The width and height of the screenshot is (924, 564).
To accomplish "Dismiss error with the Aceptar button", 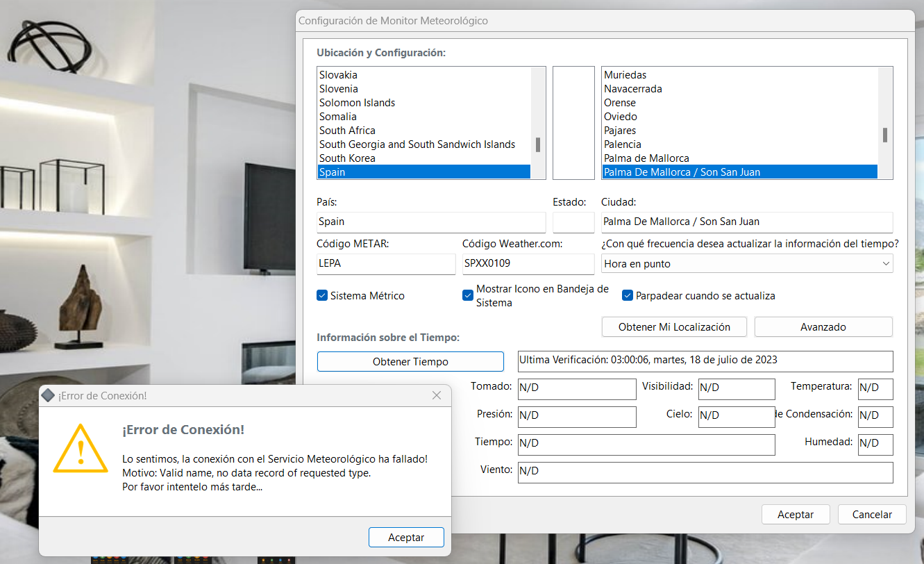I will click(x=406, y=537).
